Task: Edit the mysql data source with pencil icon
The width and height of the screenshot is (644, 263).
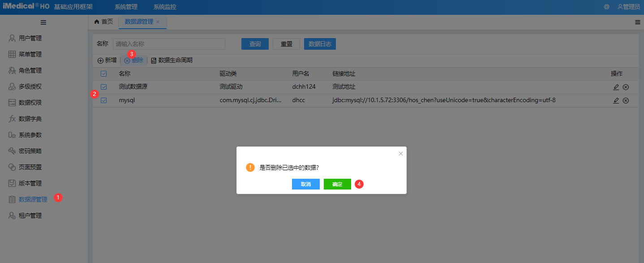Action: pyautogui.click(x=616, y=100)
